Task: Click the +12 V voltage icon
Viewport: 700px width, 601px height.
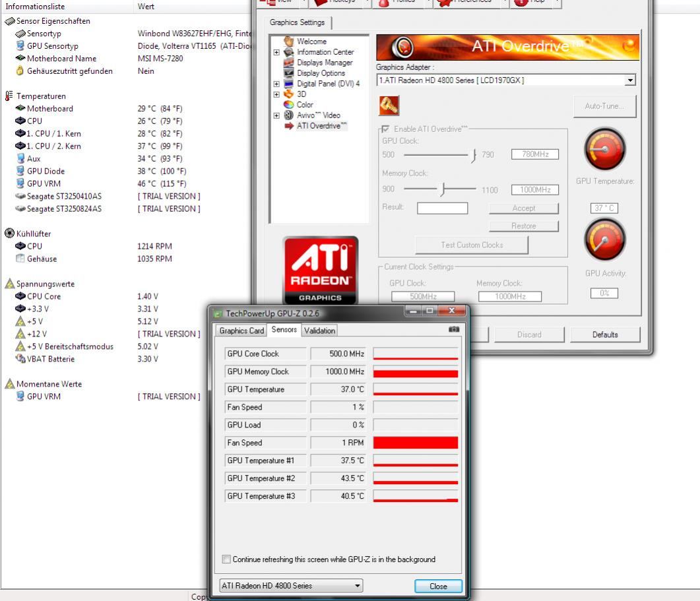Action: coord(20,334)
